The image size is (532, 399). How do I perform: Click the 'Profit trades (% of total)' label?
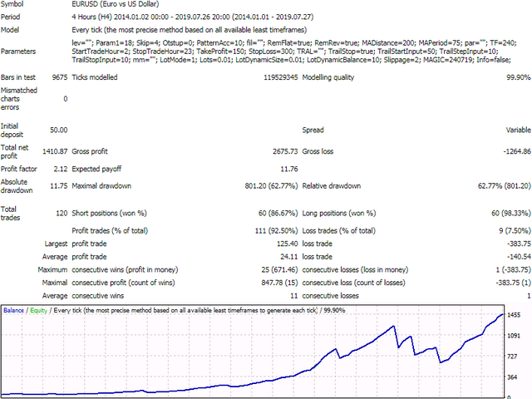pyautogui.click(x=110, y=231)
